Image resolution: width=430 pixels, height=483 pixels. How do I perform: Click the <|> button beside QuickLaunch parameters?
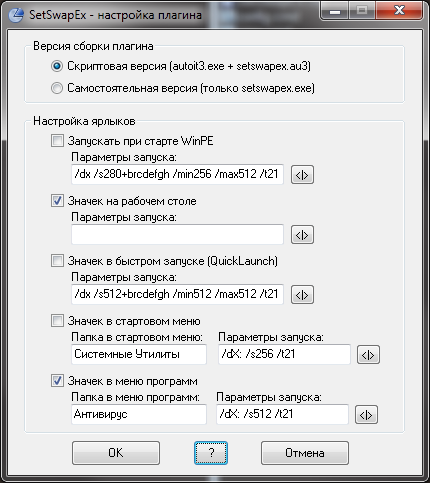click(302, 295)
